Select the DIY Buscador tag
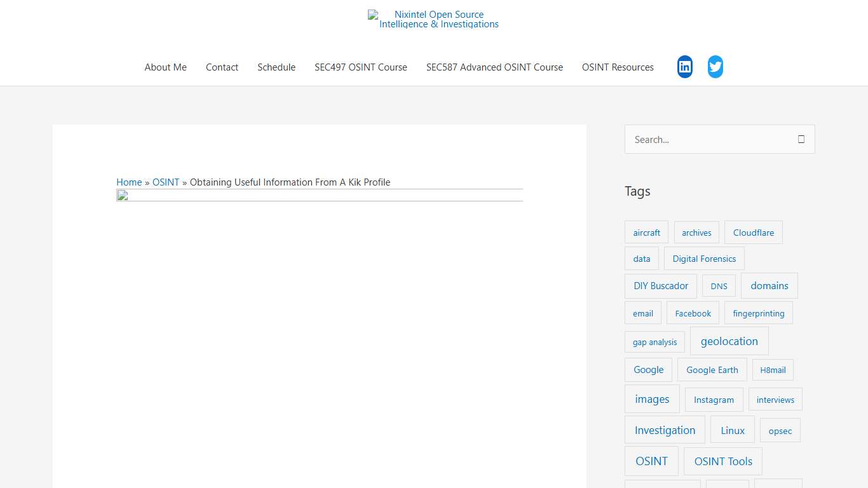The height and width of the screenshot is (488, 868). tap(660, 286)
